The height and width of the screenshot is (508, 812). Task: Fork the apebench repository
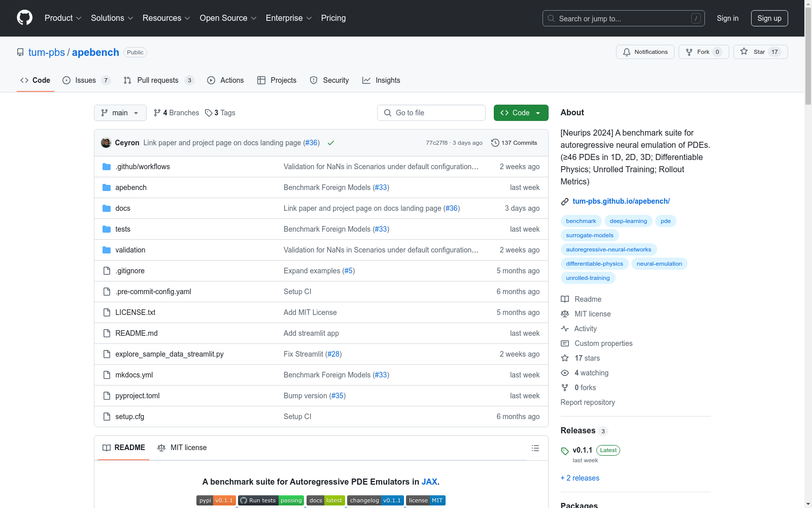tap(703, 52)
